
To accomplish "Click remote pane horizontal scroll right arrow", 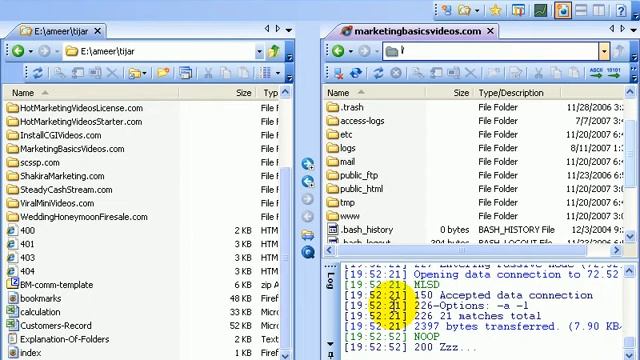I will tap(616, 250).
